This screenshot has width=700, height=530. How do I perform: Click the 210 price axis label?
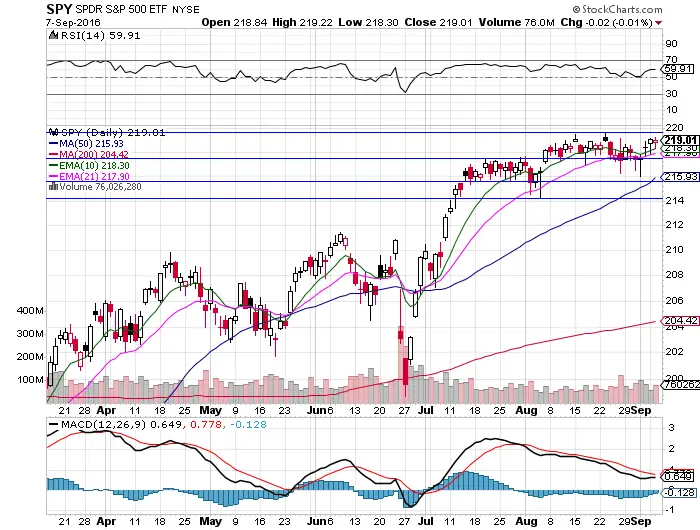(x=675, y=250)
